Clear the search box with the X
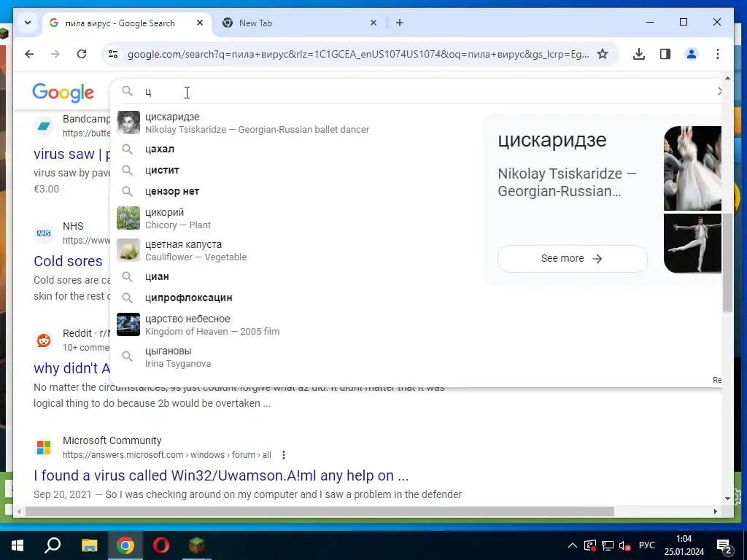The width and height of the screenshot is (747, 560). pos(719,91)
